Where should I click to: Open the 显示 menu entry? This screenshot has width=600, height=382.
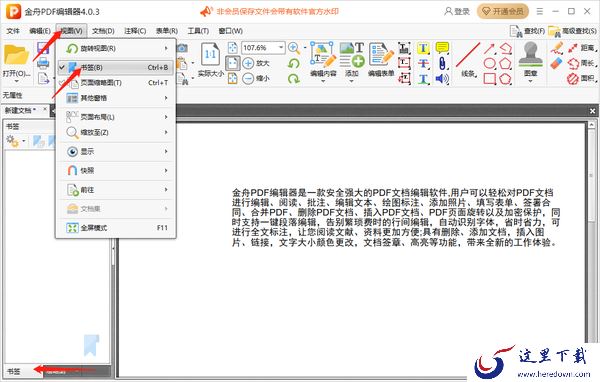point(115,152)
